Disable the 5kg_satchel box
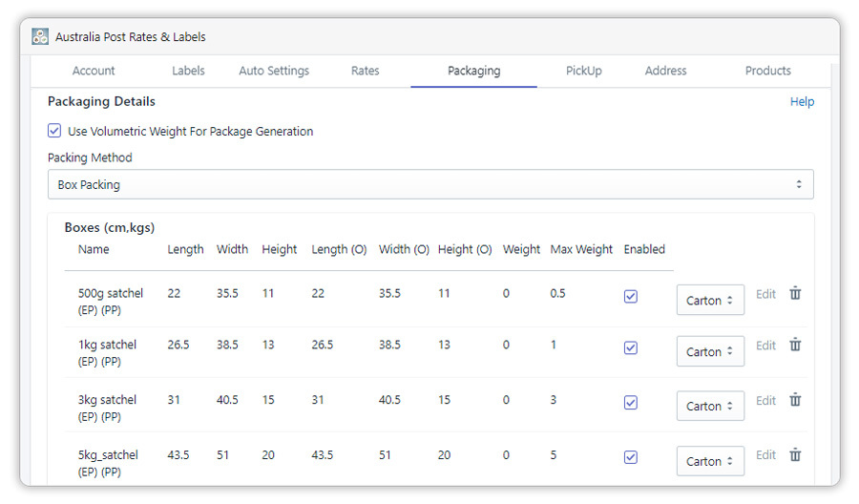Viewport: 859px width, 504px height. 631,457
